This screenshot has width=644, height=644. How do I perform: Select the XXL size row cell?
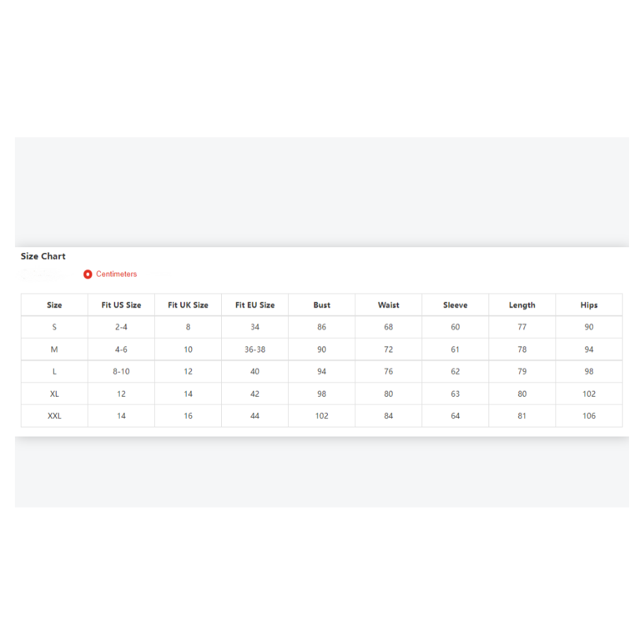click(54, 416)
